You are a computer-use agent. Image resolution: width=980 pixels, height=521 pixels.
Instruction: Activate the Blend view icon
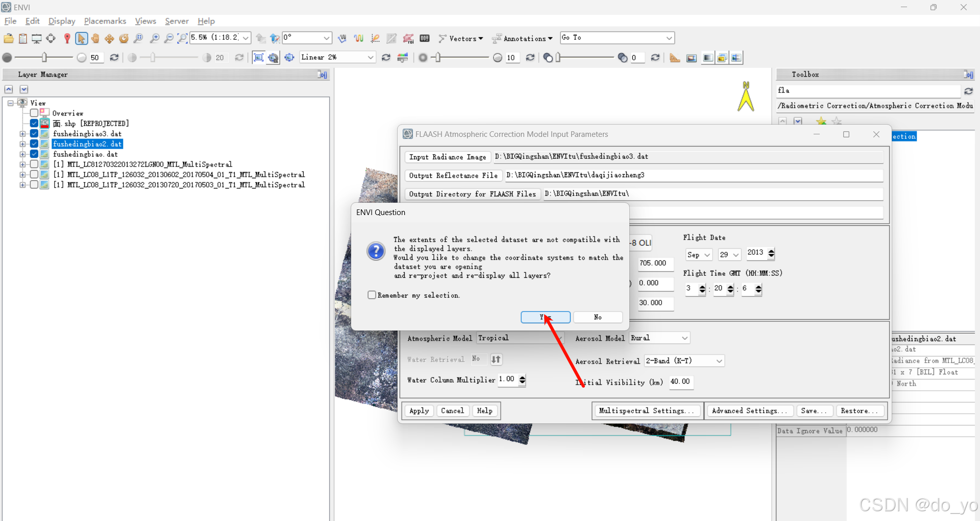click(707, 58)
